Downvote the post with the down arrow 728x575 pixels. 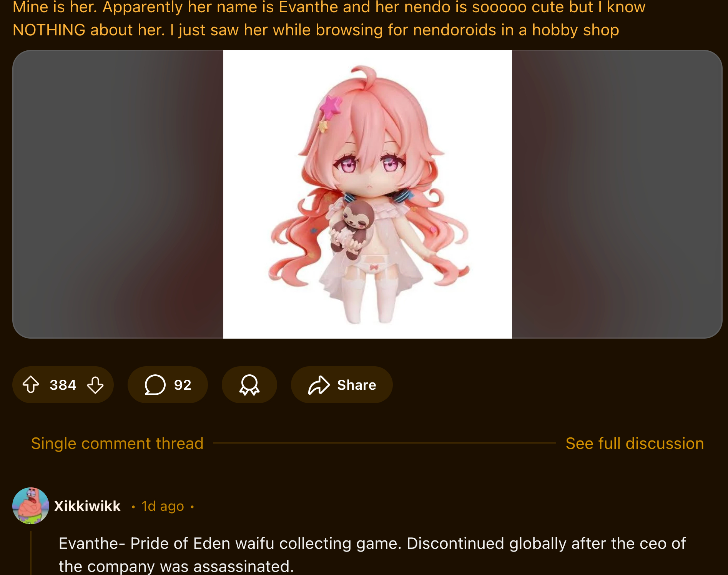[x=95, y=385]
